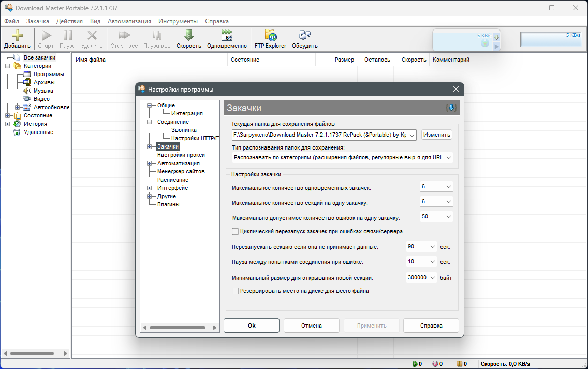Click the История clock icon
This screenshot has width=588, height=369.
click(17, 124)
